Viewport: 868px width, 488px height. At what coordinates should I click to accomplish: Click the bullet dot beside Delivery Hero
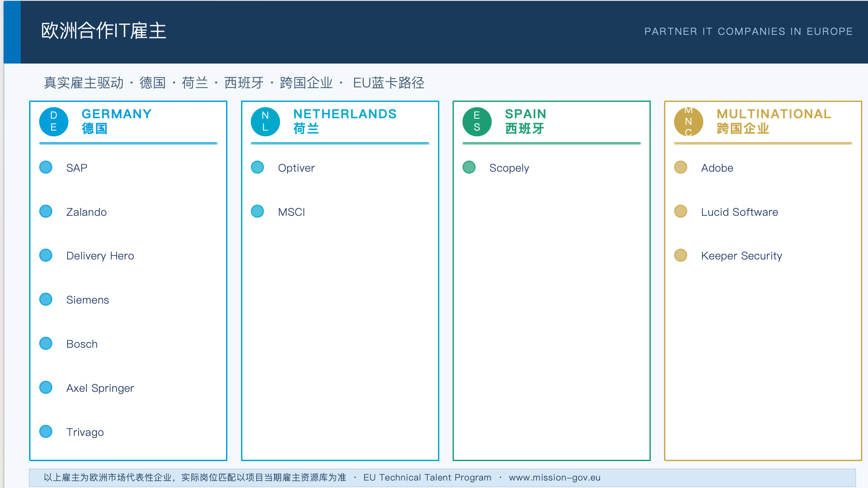(x=46, y=255)
